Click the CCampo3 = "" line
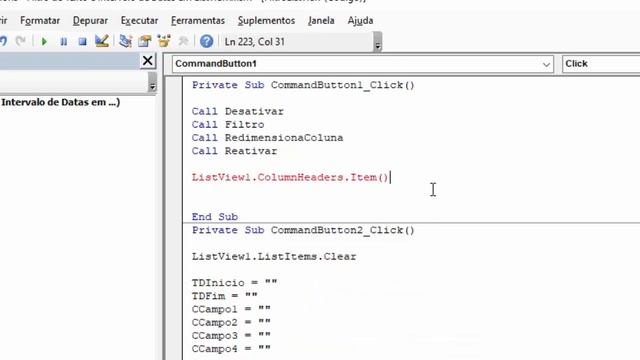640x360 pixels. click(231, 336)
